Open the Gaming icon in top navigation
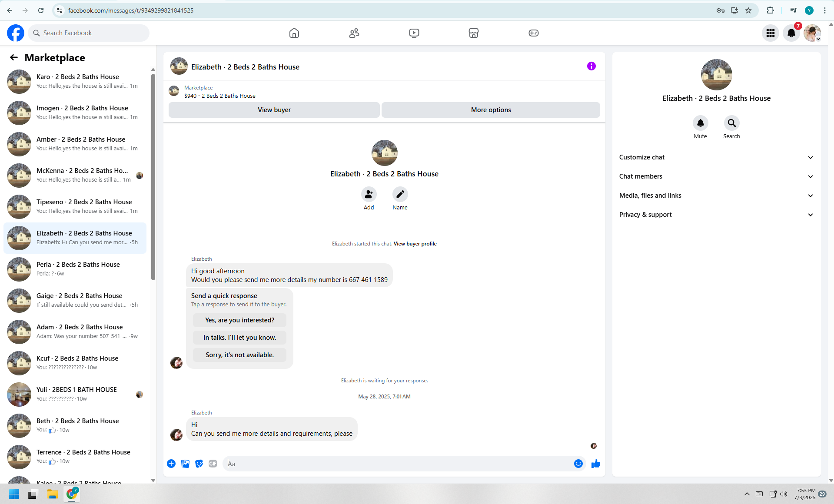 [534, 33]
